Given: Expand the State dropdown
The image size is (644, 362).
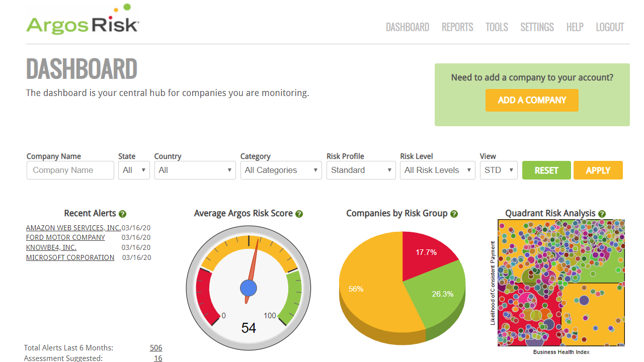Looking at the screenshot, I should coord(134,170).
